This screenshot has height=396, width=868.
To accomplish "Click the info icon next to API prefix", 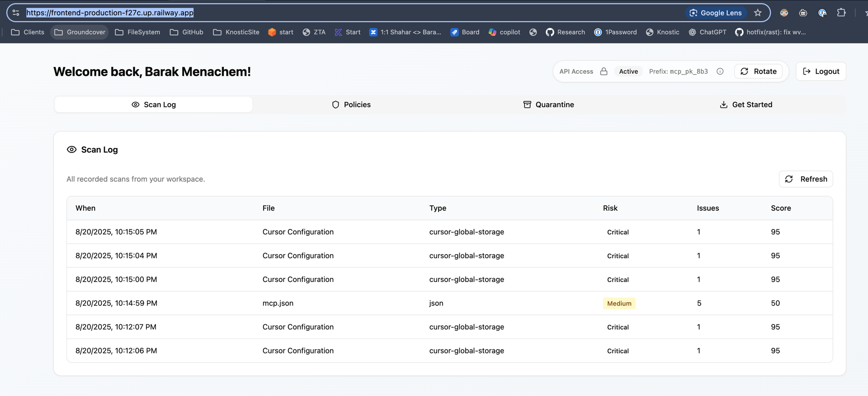I will [x=720, y=72].
